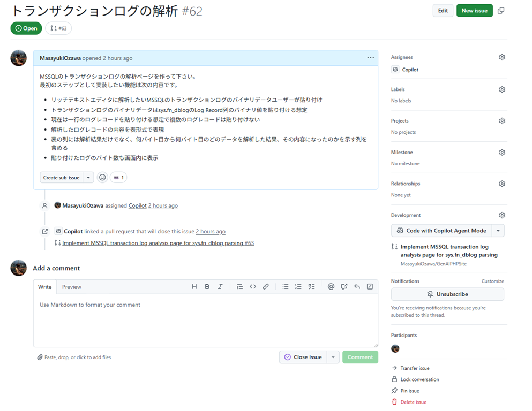
Task: Click Code with Copilot Agent Mode button
Action: pyautogui.click(x=442, y=231)
